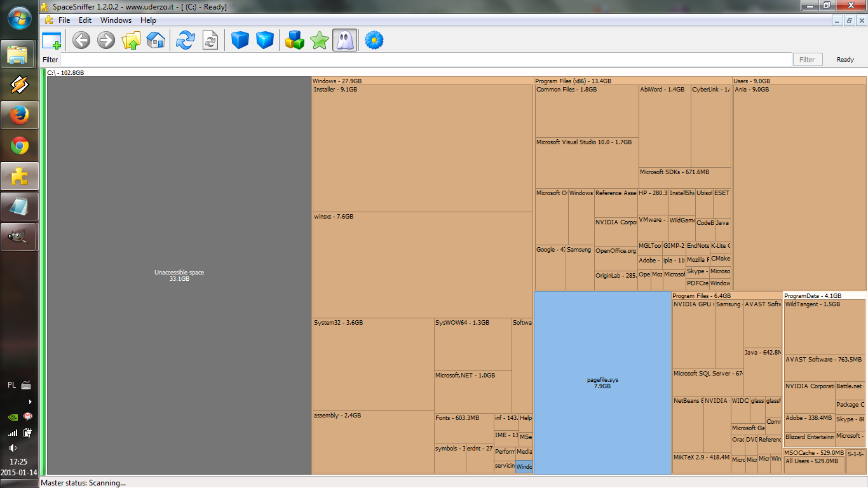Go forward with the right arrow icon
This screenshot has width=868, height=488.
[x=105, y=41]
